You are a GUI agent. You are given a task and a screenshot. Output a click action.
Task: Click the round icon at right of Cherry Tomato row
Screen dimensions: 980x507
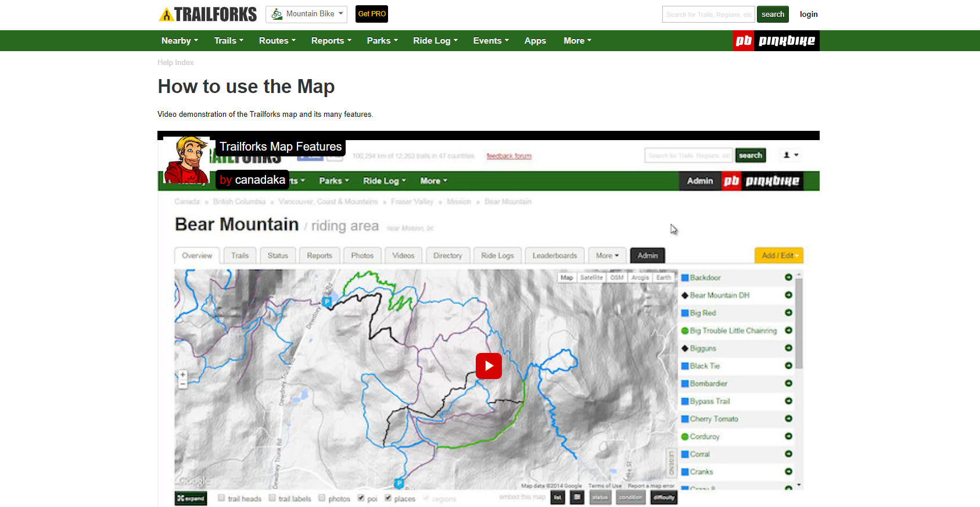tap(788, 419)
